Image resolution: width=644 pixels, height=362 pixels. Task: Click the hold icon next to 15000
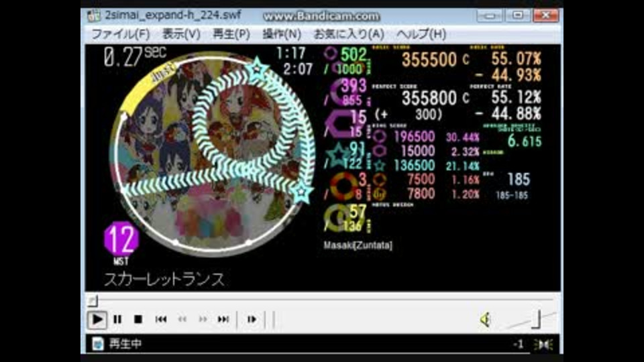tap(380, 151)
